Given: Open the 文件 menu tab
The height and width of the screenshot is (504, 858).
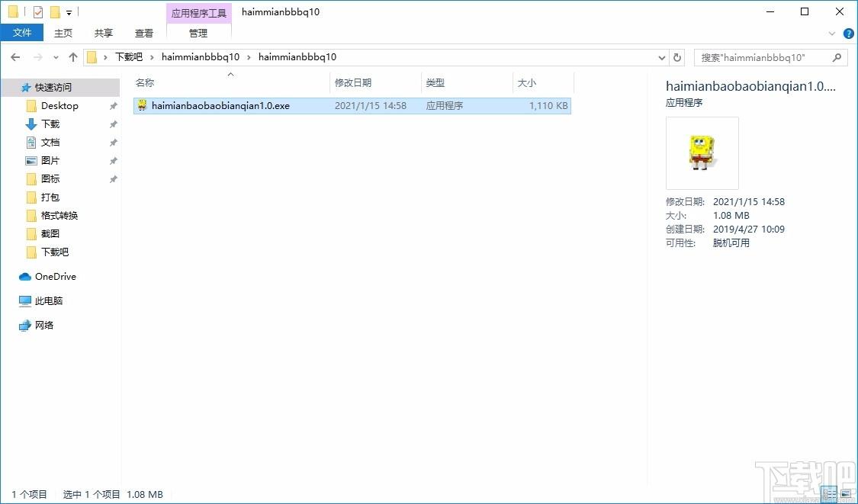Looking at the screenshot, I should coord(22,33).
